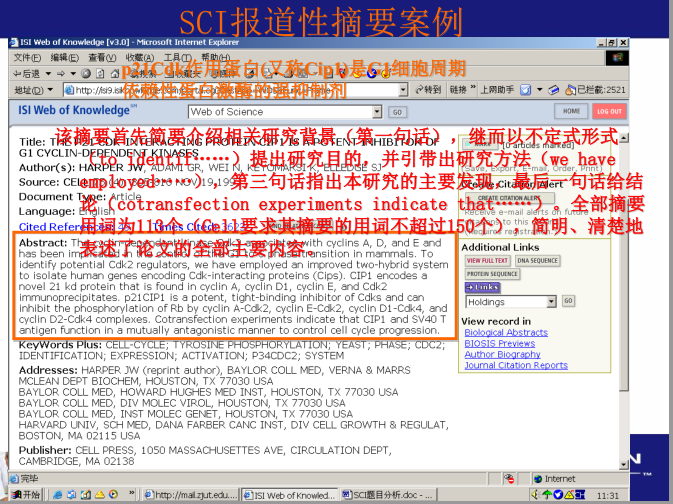
Task: Switch to SCI题目分析.doc taskbar button
Action: coord(388,495)
